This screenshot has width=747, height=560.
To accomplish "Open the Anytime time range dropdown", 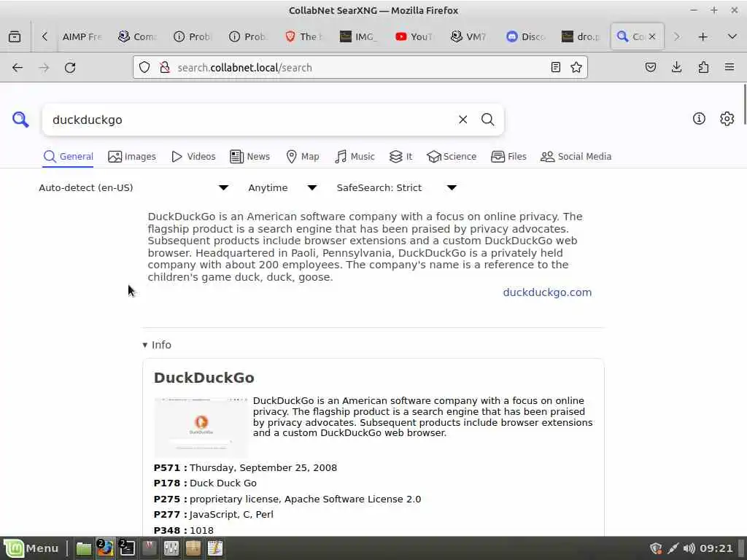I will point(282,187).
